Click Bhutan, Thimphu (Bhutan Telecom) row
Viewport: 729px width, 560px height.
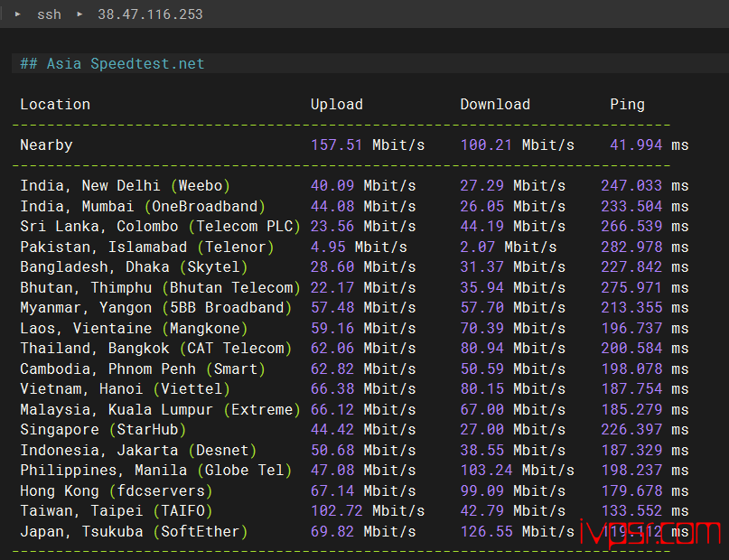pos(354,287)
